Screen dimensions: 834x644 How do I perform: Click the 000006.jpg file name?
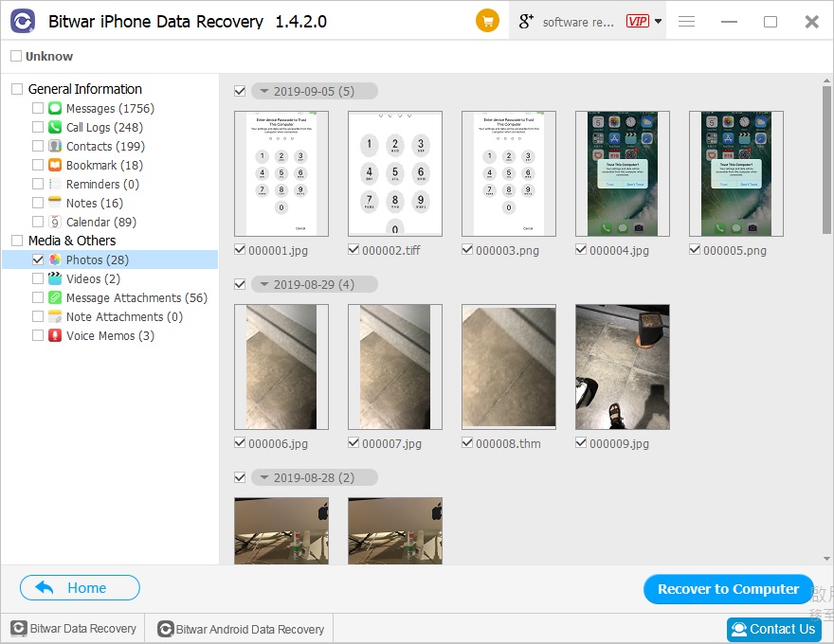(x=278, y=443)
